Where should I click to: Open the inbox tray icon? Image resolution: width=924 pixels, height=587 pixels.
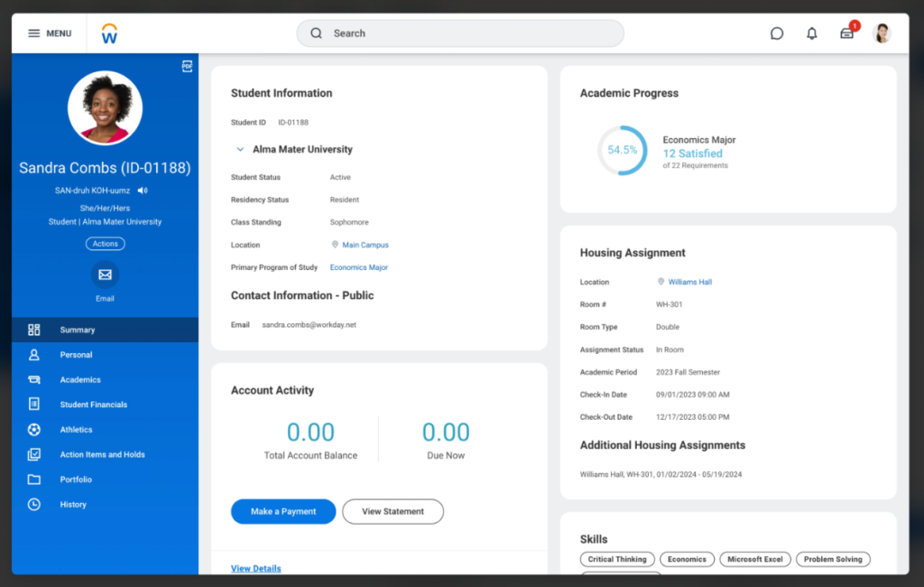846,33
